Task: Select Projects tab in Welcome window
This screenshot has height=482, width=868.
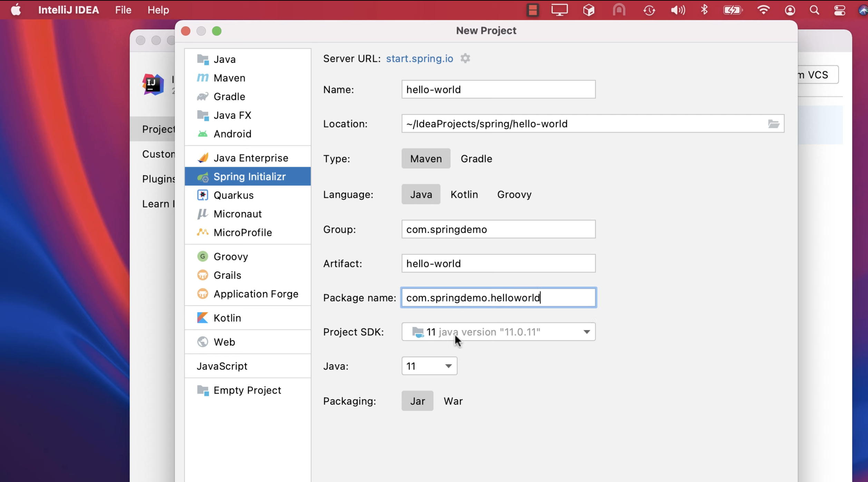Action: click(x=153, y=129)
